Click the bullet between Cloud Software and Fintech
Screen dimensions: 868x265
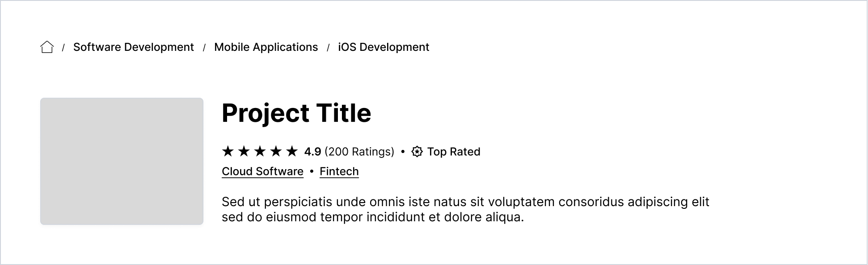point(312,171)
